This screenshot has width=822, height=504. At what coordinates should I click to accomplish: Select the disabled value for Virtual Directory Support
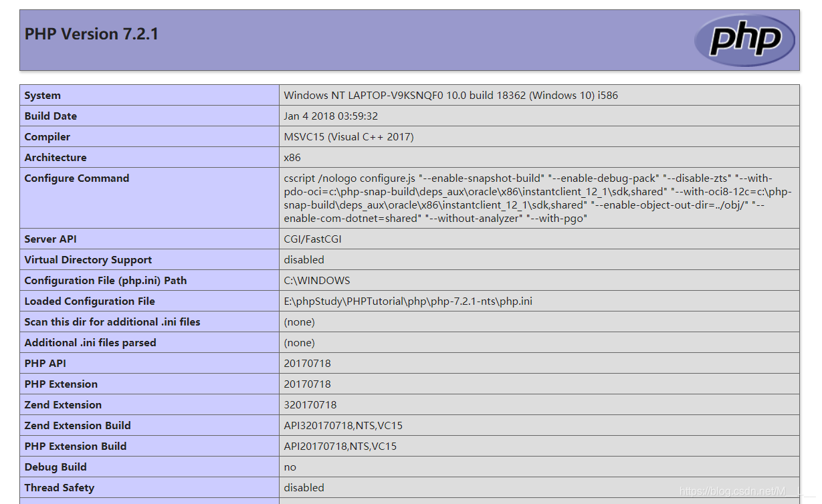(x=304, y=260)
